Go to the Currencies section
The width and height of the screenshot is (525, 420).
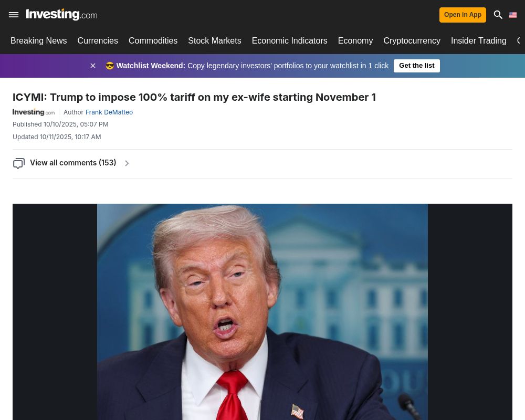(98, 40)
